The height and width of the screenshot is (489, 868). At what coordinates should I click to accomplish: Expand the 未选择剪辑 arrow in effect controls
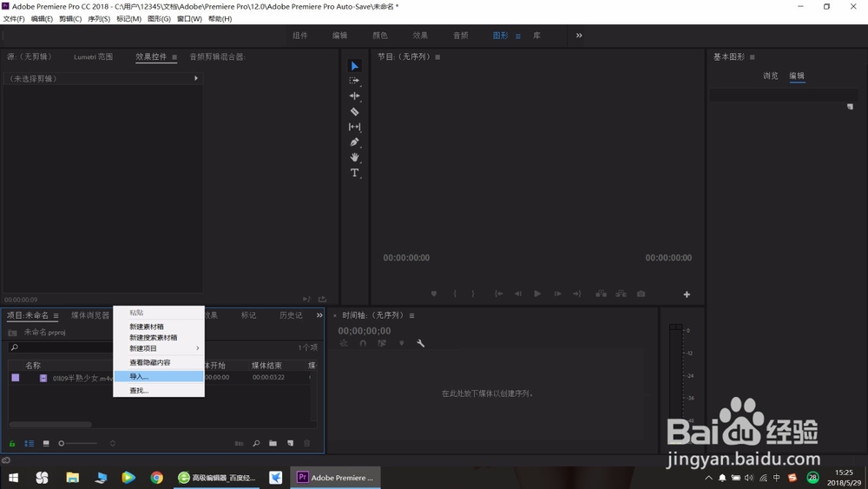[196, 79]
